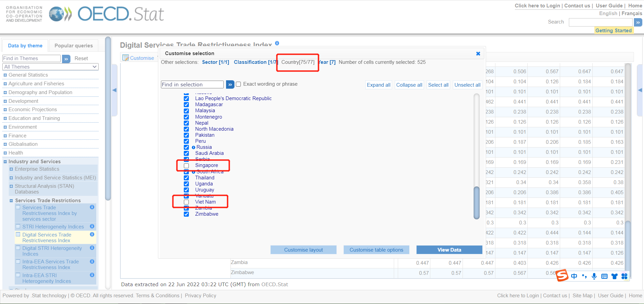Expand Enterprise Statistics node
The height and width of the screenshot is (304, 644).
[x=11, y=169]
